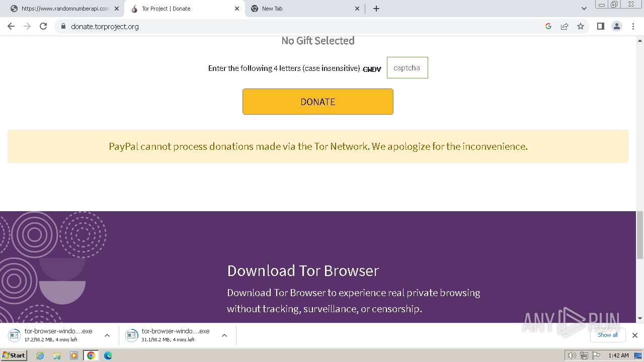Viewport: 644px width, 362px height.
Task: Click the forward navigation arrow
Action: click(x=27, y=26)
